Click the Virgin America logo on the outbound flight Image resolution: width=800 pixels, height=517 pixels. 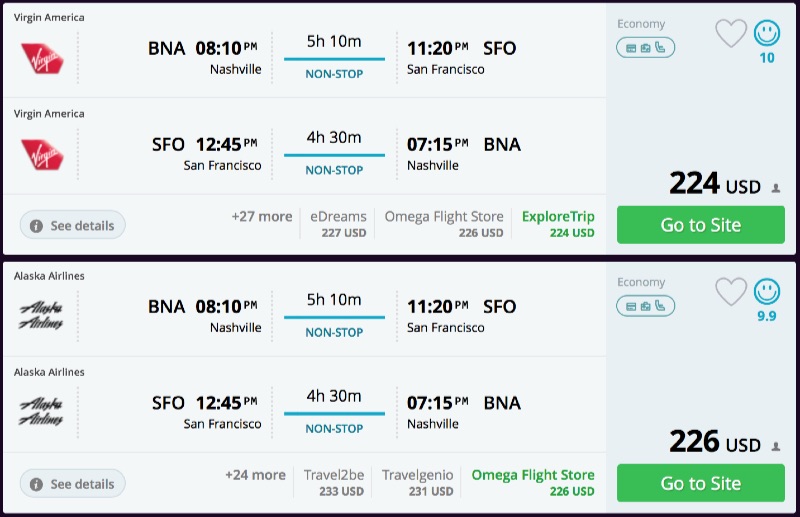click(x=42, y=58)
